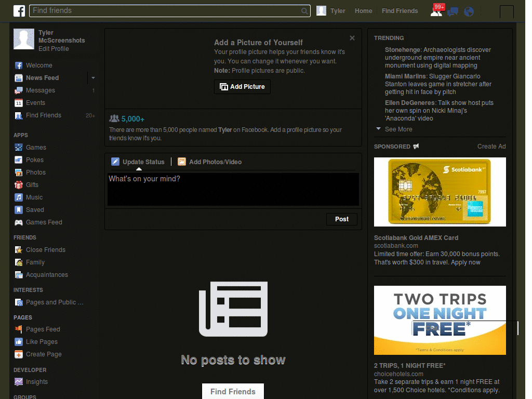Click the Events calendar icon

(19, 103)
